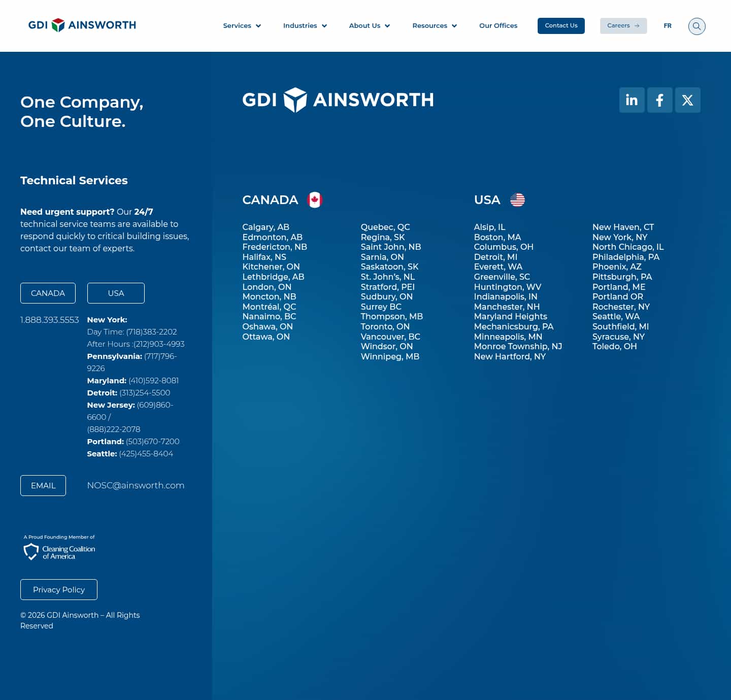Visit the Facebook social icon
The image size is (731, 700).
pos(659,100)
